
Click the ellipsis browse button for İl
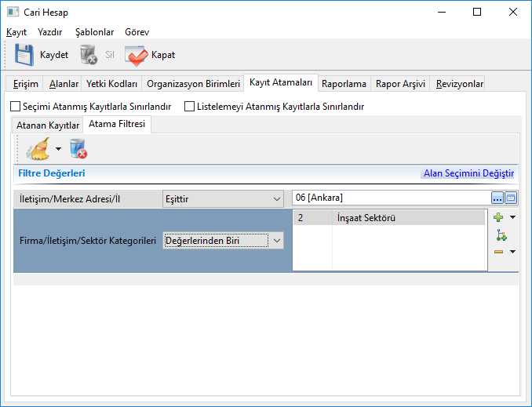497,198
